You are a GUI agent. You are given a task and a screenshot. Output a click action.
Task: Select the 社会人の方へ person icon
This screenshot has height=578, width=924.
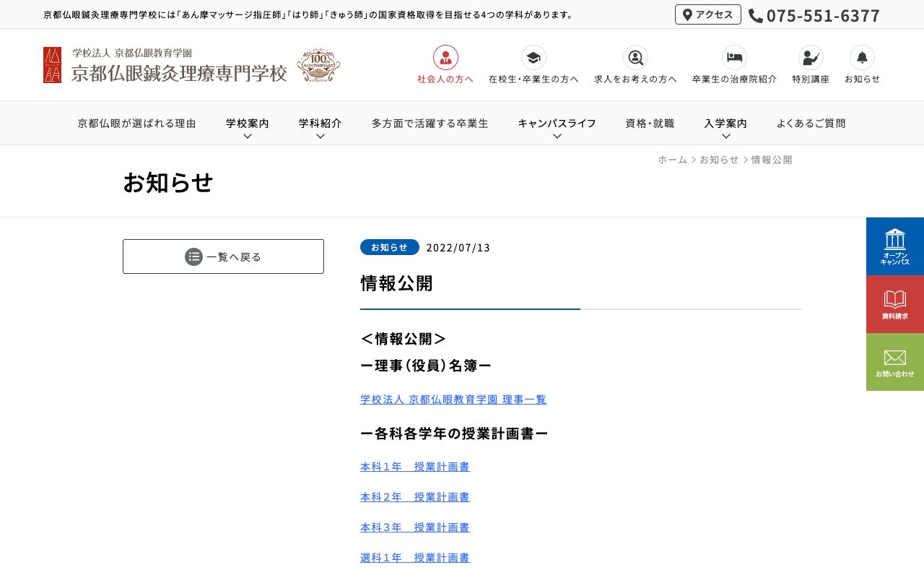[445, 58]
